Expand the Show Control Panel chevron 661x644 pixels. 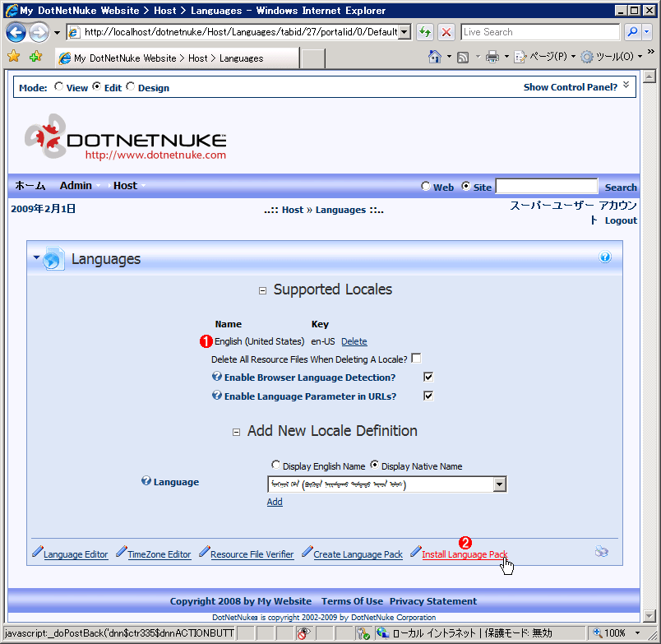(626, 85)
